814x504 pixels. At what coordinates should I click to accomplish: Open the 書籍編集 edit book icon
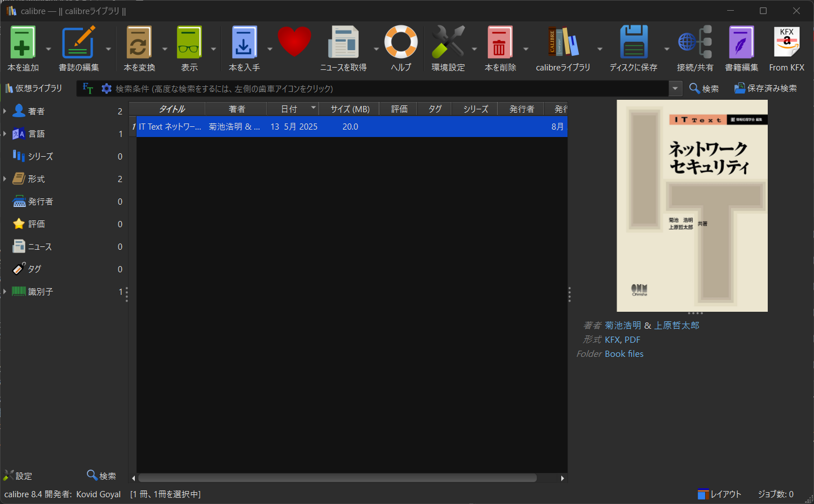741,42
